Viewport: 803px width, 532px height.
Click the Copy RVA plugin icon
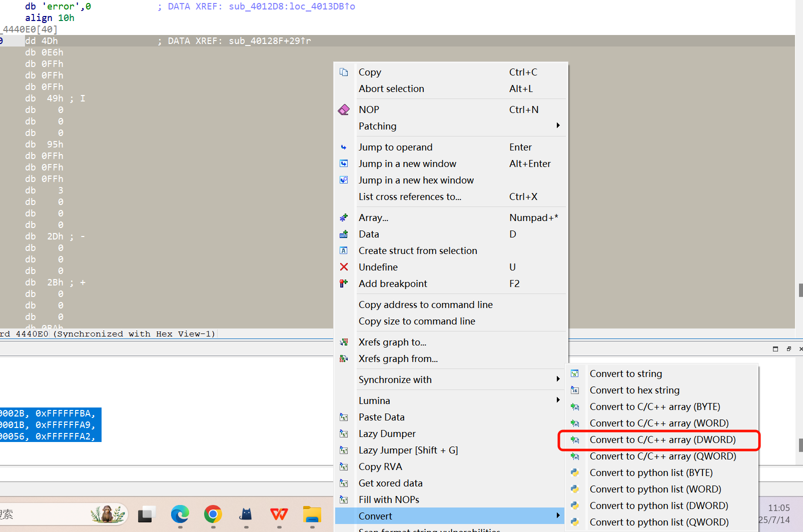coord(344,466)
